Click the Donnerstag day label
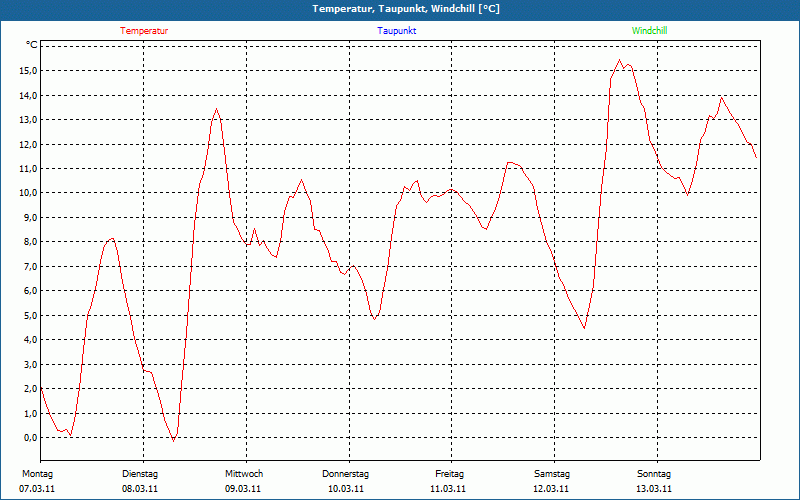Image resolution: width=800 pixels, height=500 pixels. point(345,474)
